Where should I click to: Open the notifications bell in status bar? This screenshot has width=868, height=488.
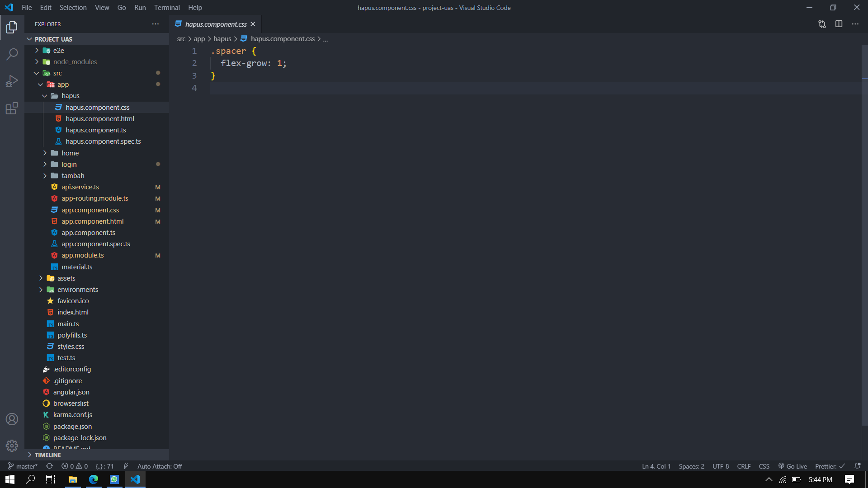tap(857, 466)
